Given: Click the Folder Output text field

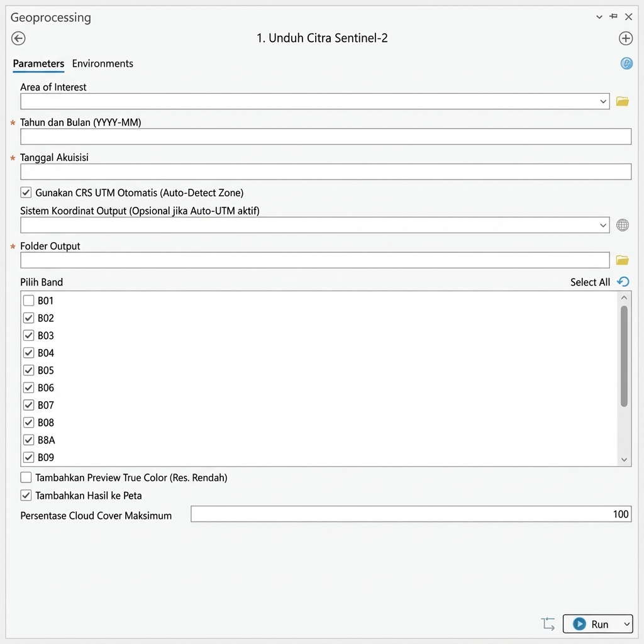Looking at the screenshot, I should point(315,260).
